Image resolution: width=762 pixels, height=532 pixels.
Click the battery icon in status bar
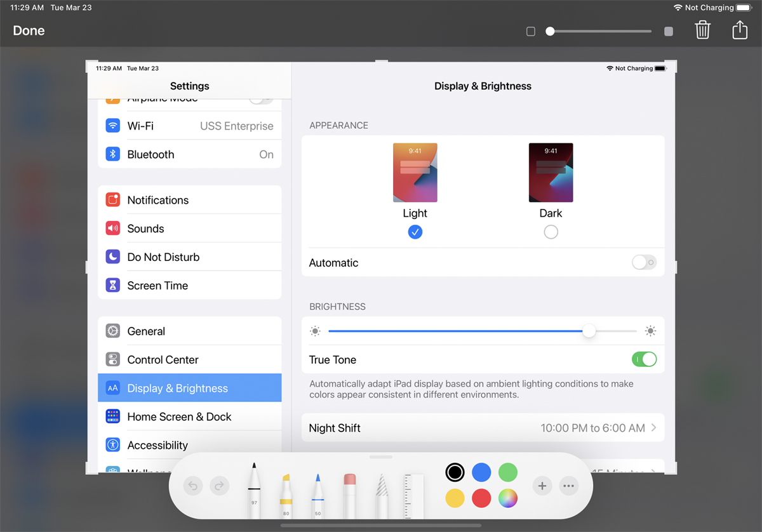(x=744, y=8)
